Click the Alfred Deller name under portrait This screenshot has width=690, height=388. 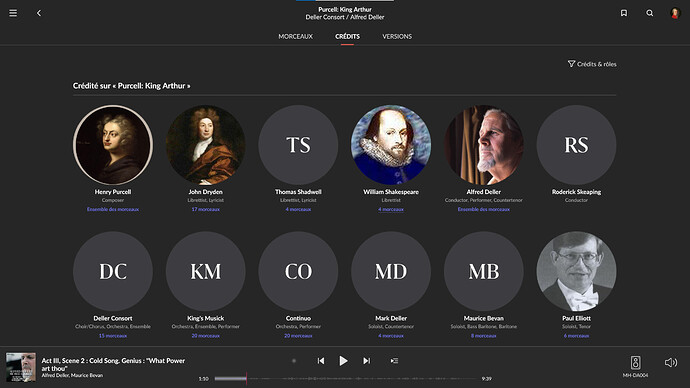(484, 192)
